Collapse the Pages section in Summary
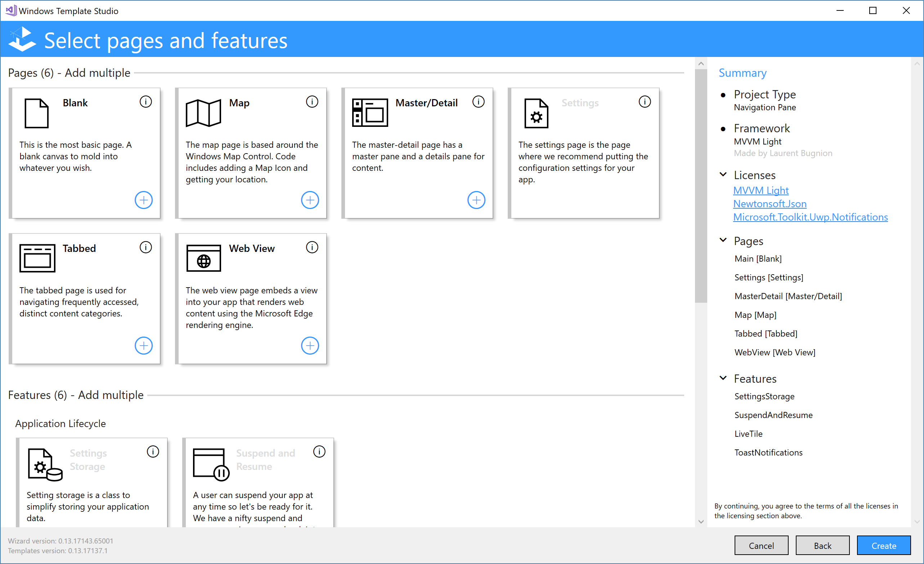The height and width of the screenshot is (564, 924). [723, 240]
